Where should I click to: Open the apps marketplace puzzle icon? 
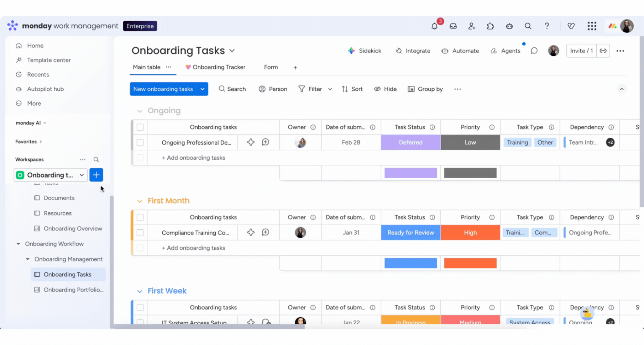[x=491, y=26]
